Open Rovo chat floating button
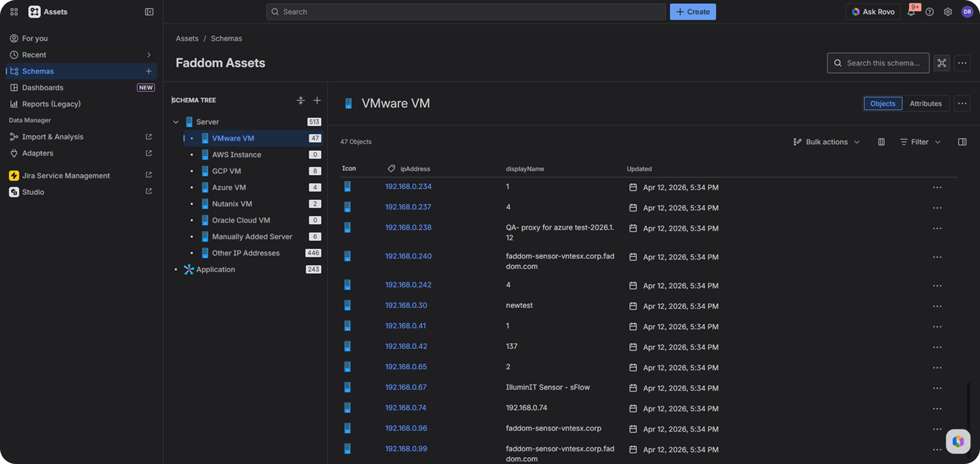Image resolution: width=980 pixels, height=464 pixels. pos(958,441)
